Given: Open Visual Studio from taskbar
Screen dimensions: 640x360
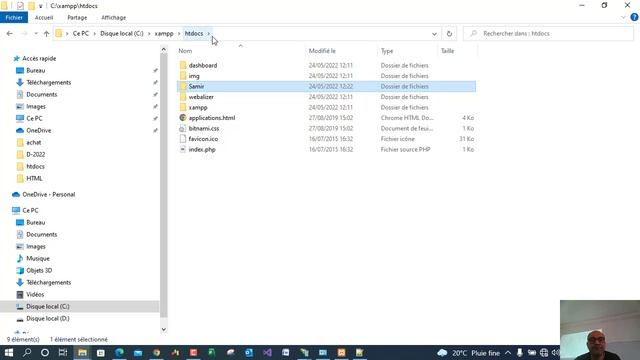Looking at the screenshot, I should point(267,353).
